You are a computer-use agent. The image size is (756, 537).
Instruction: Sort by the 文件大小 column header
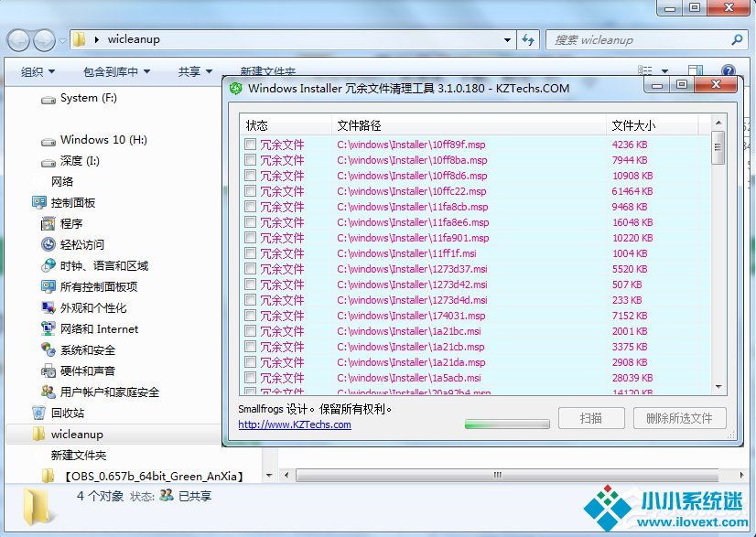coord(652,125)
